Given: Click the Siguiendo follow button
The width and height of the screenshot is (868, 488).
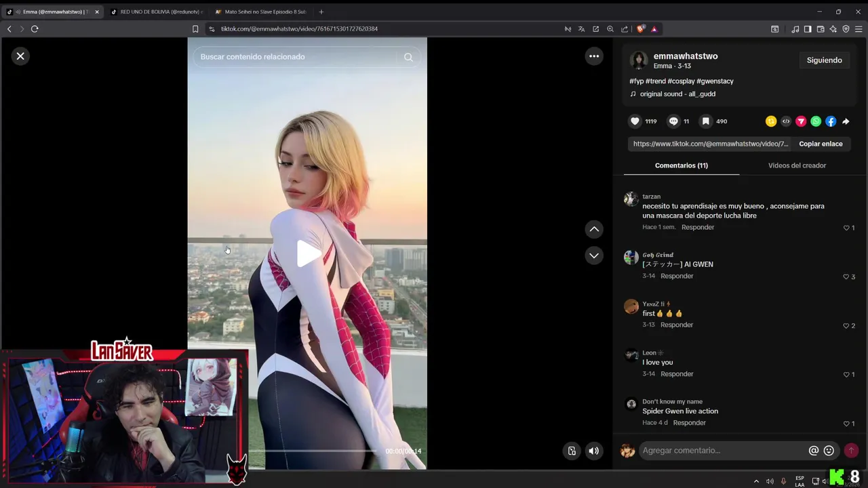Looking at the screenshot, I should click(824, 60).
